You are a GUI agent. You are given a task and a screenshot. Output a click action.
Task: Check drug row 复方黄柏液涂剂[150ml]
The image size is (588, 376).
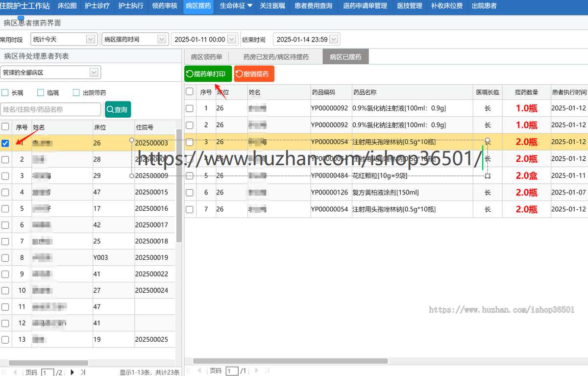[x=190, y=193]
